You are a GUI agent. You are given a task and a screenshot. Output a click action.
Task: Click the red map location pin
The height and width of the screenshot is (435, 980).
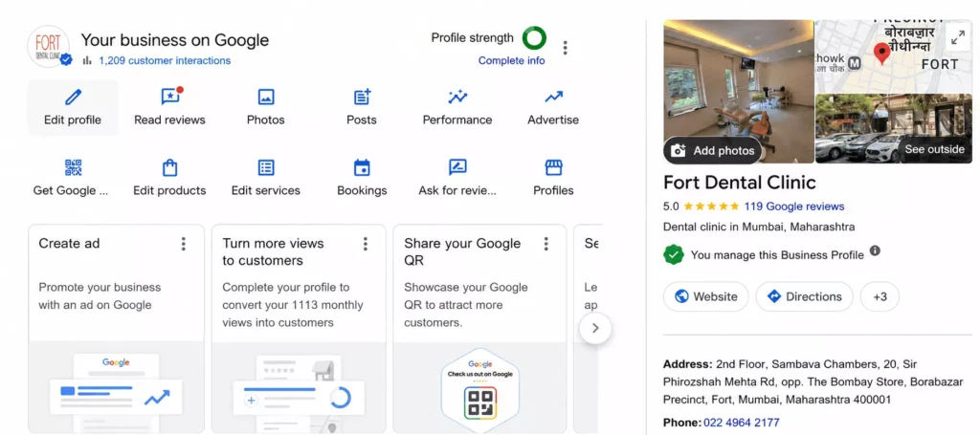[x=881, y=54]
